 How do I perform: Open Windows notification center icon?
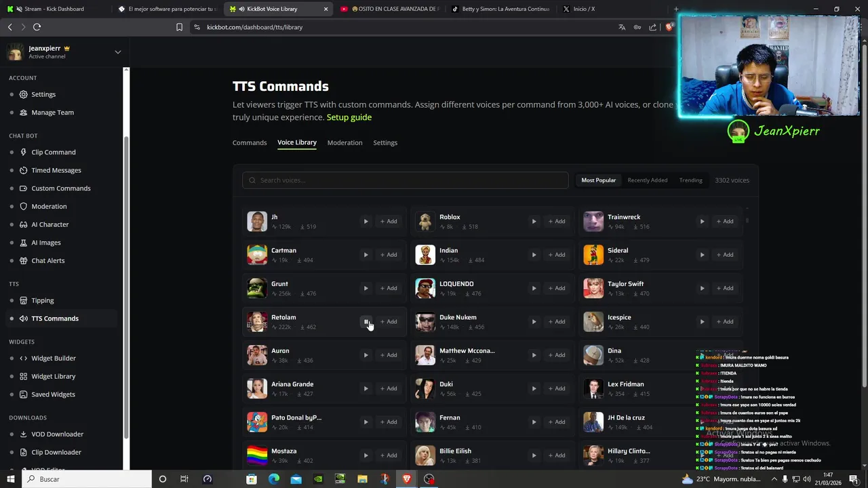tap(853, 479)
